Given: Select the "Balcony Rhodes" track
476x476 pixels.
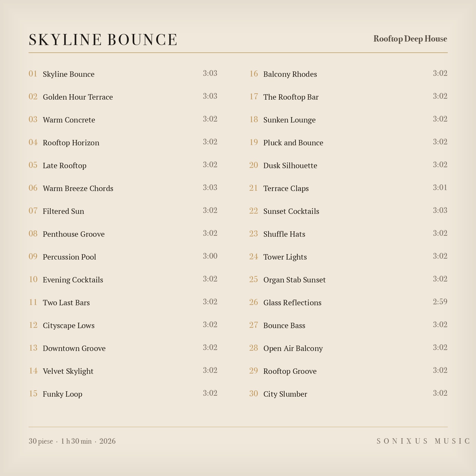Looking at the screenshot, I should (x=290, y=74).
